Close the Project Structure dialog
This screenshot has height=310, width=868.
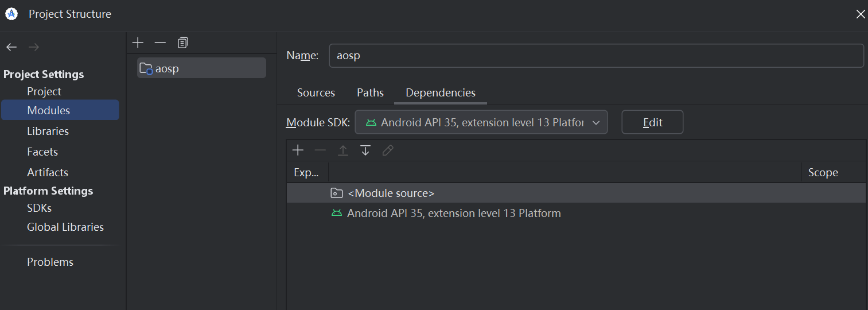(860, 14)
